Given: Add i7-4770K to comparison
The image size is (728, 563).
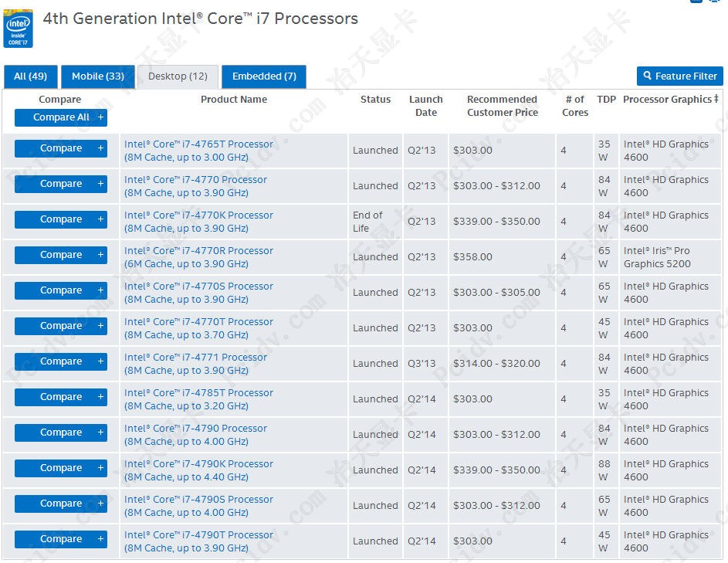Looking at the screenshot, I should (x=61, y=219).
